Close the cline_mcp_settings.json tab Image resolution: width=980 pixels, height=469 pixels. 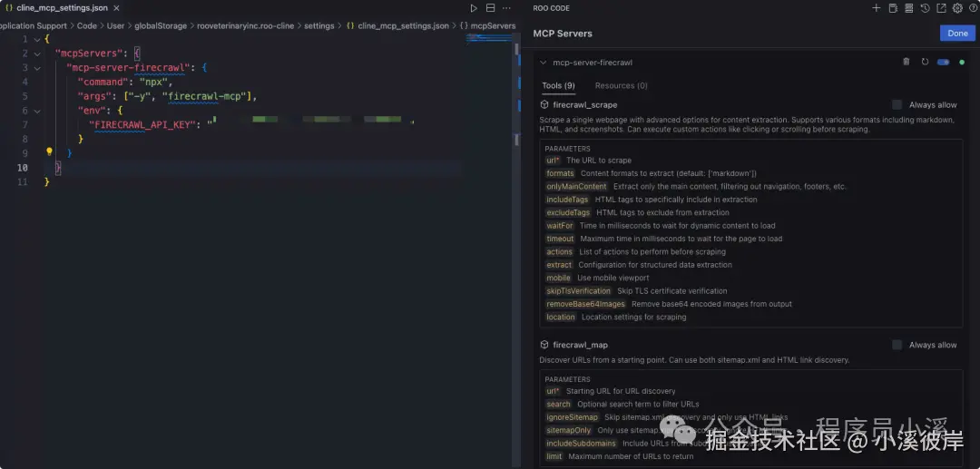coord(117,8)
